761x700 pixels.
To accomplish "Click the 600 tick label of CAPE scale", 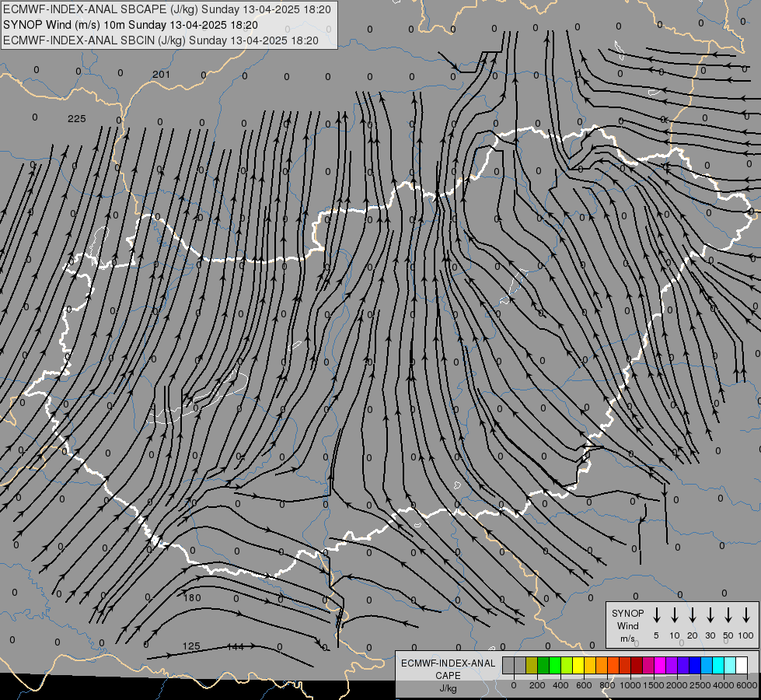I will (584, 685).
